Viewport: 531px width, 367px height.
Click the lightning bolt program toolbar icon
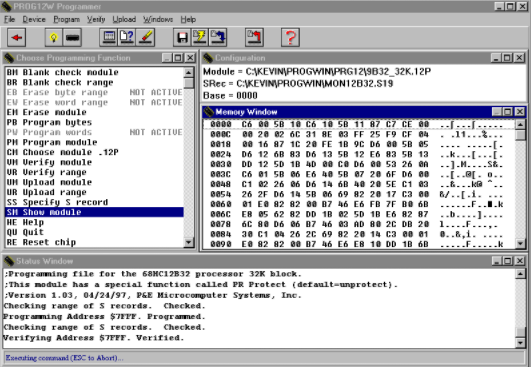pos(200,37)
